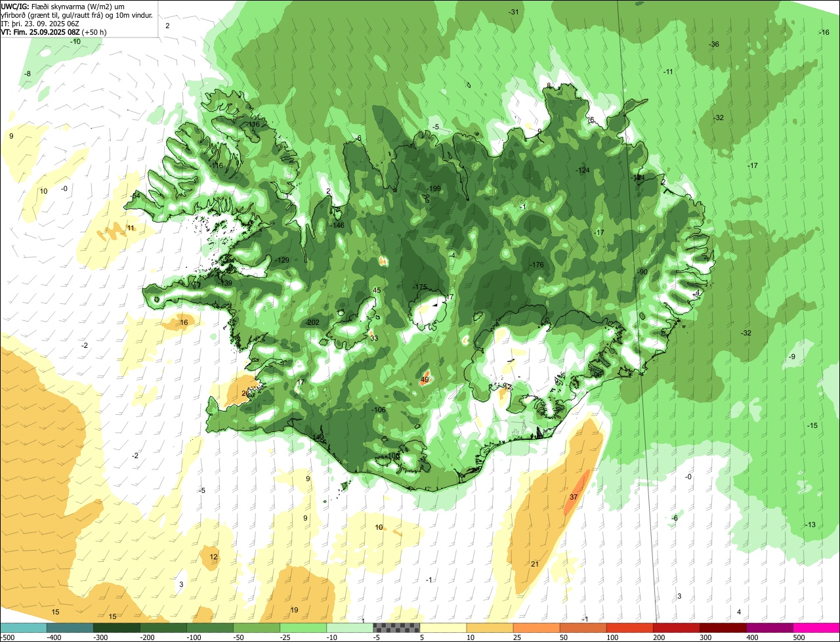
Task: Click the 10 to 25 yellow-orange legend swatch
Action: (x=490, y=628)
